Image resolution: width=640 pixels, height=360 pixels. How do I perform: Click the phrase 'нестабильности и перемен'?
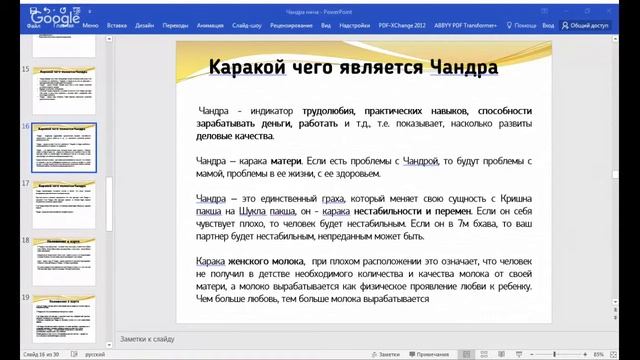tap(413, 211)
